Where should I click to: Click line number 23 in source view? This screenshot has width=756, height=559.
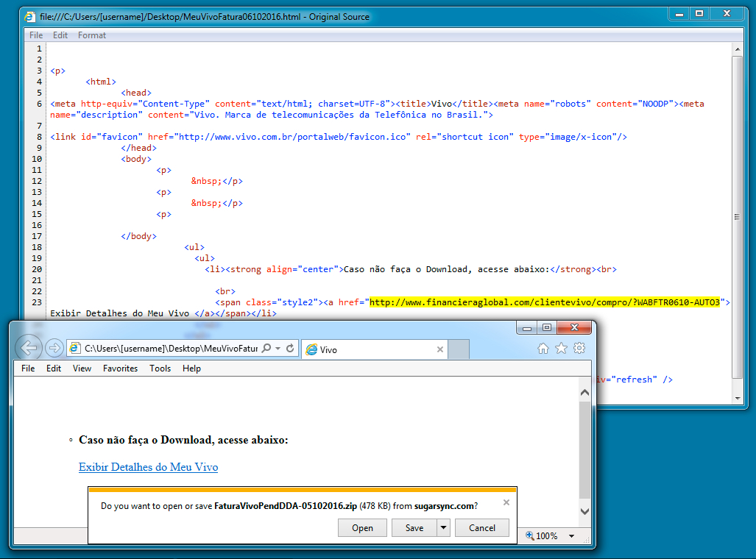[x=37, y=302]
